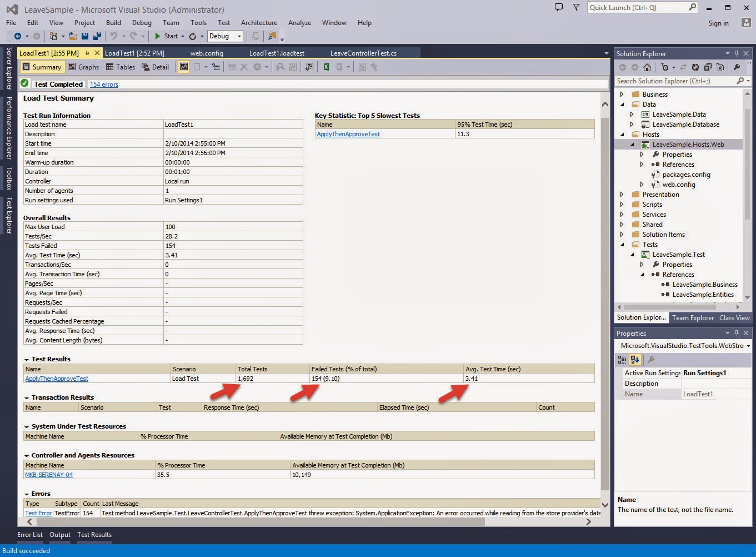Click the Show All Files icon in Solution Explorer

coord(720,67)
